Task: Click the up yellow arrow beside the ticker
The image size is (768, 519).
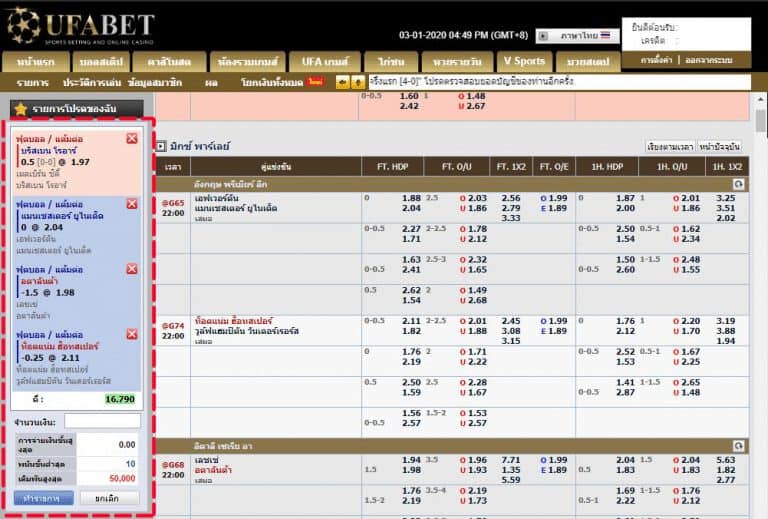Action: (x=358, y=82)
